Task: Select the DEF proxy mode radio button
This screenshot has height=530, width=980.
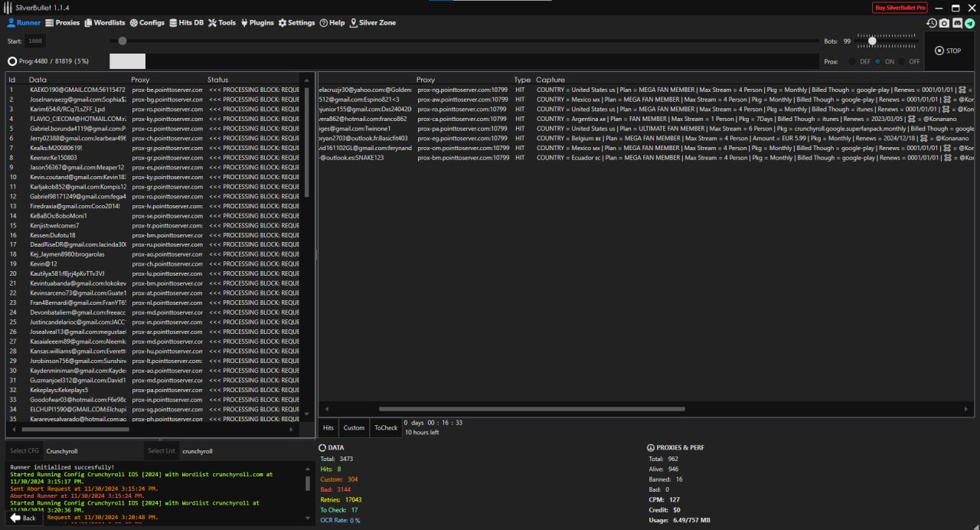Action: click(853, 61)
